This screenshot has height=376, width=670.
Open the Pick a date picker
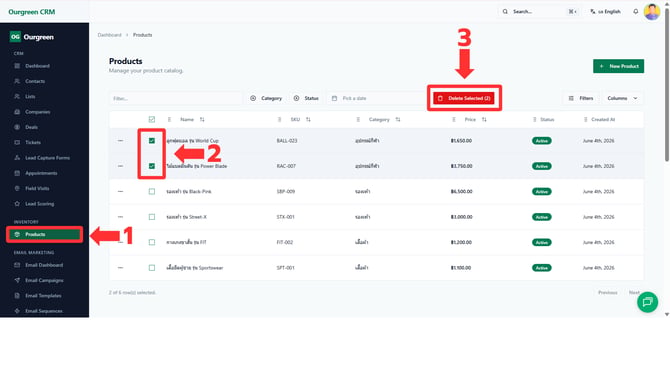click(375, 98)
